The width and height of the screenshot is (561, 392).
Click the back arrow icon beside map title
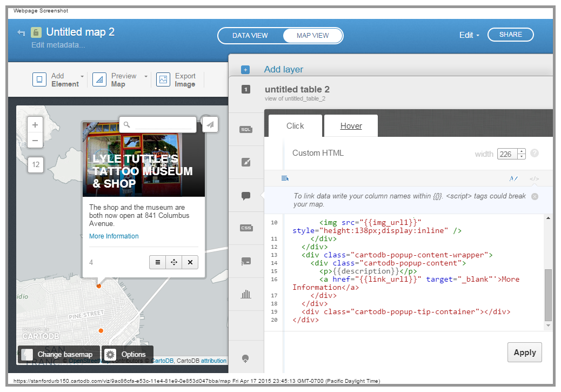point(21,33)
